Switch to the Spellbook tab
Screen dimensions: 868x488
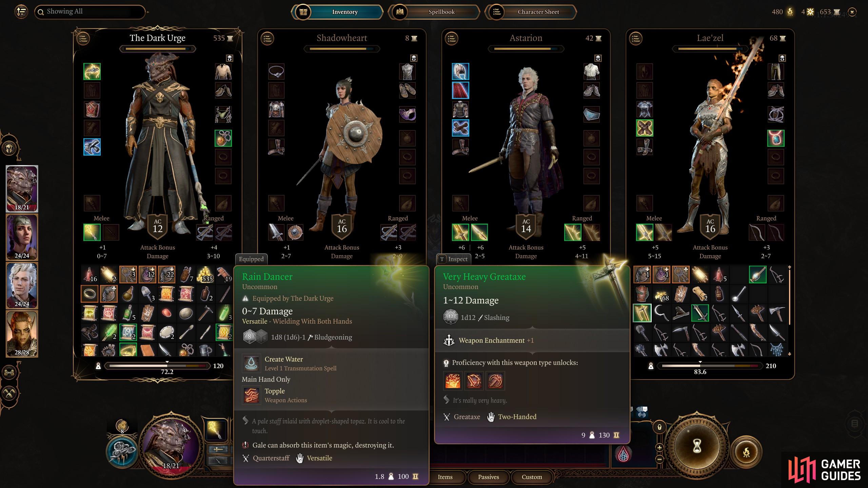tap(434, 12)
